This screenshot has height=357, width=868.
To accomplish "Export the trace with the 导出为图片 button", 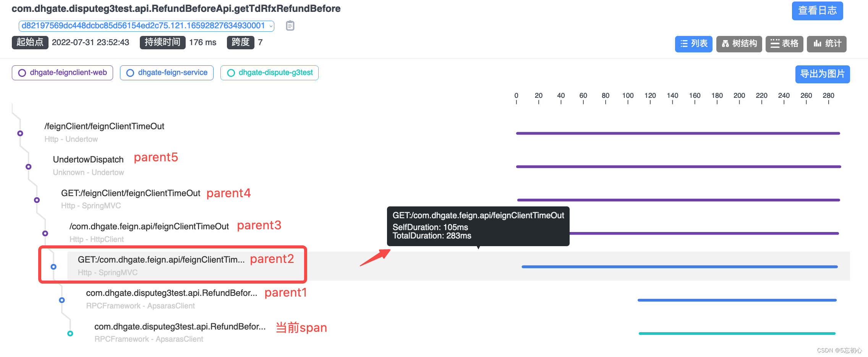I will (823, 74).
